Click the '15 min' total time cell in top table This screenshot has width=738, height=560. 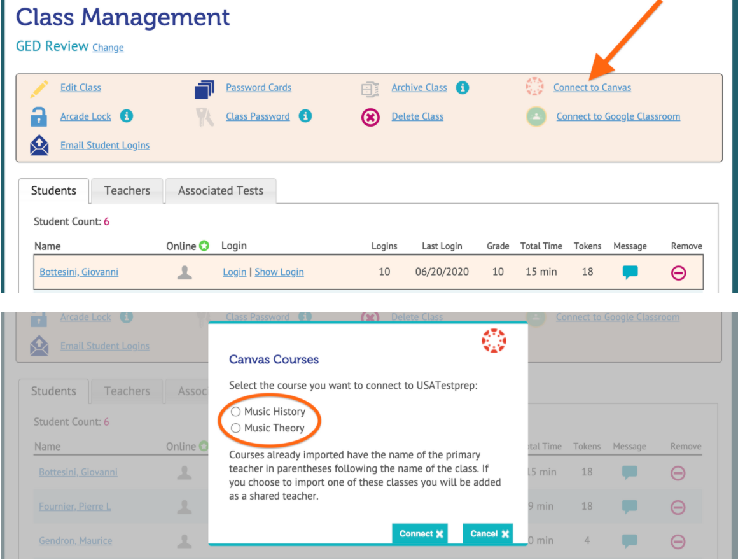[x=541, y=272]
